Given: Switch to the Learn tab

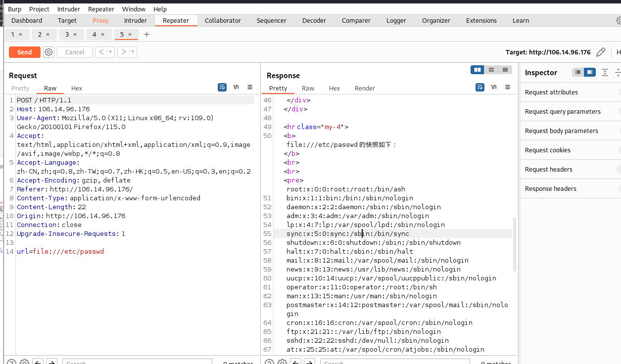Looking at the screenshot, I should (521, 20).
